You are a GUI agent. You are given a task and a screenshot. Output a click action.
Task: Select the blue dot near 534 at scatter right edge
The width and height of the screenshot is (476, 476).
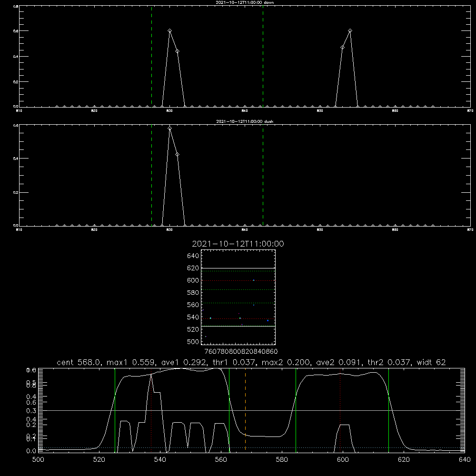click(268, 320)
